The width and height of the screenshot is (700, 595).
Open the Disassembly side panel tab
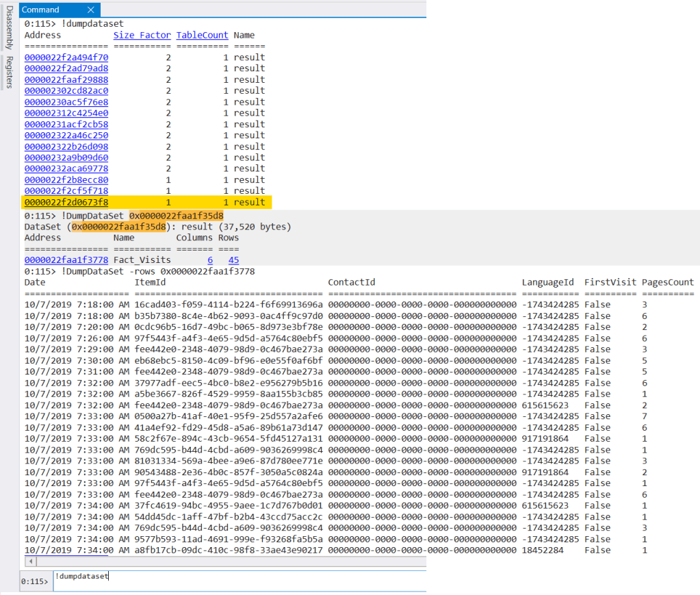(x=9, y=29)
